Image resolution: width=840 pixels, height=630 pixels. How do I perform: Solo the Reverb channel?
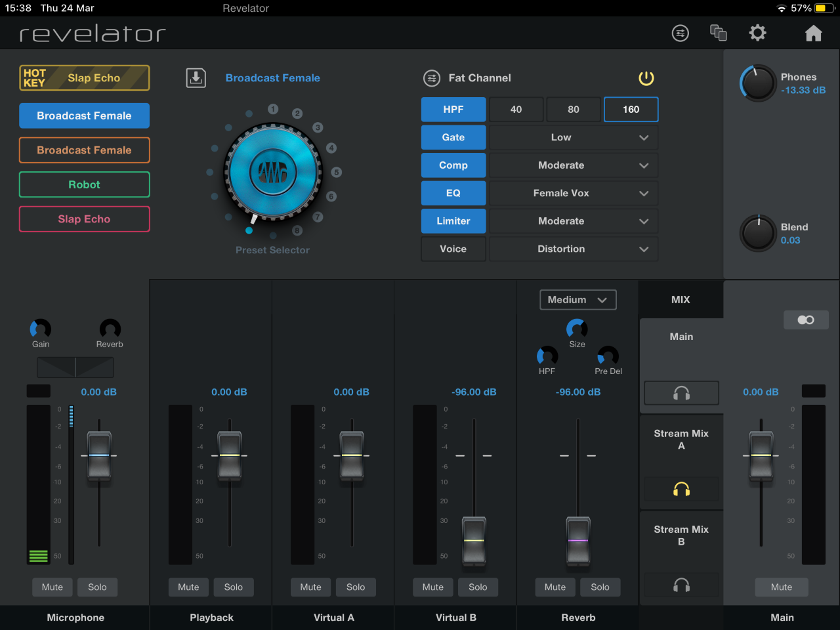[600, 587]
